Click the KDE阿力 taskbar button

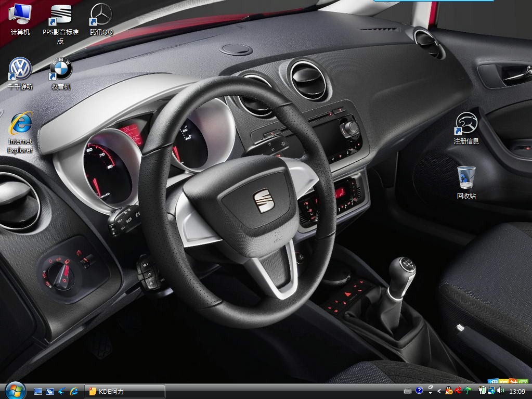pyautogui.click(x=125, y=391)
